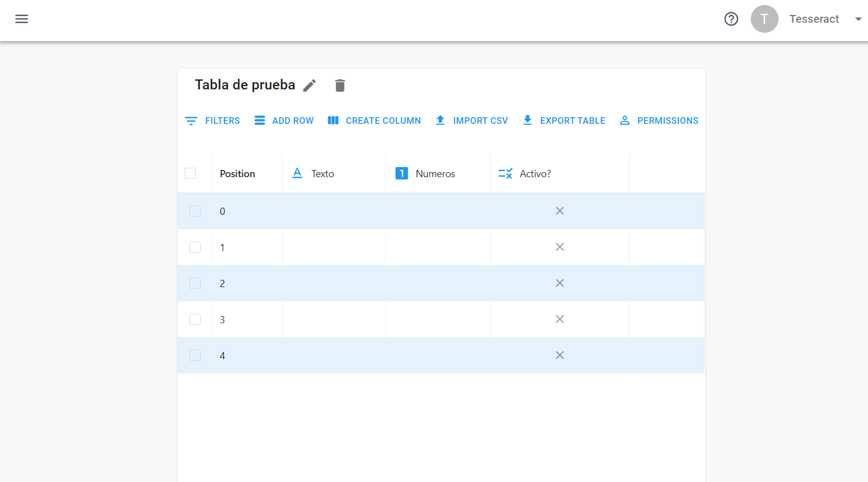The width and height of the screenshot is (868, 482).
Task: Create a new column
Action: click(x=374, y=120)
